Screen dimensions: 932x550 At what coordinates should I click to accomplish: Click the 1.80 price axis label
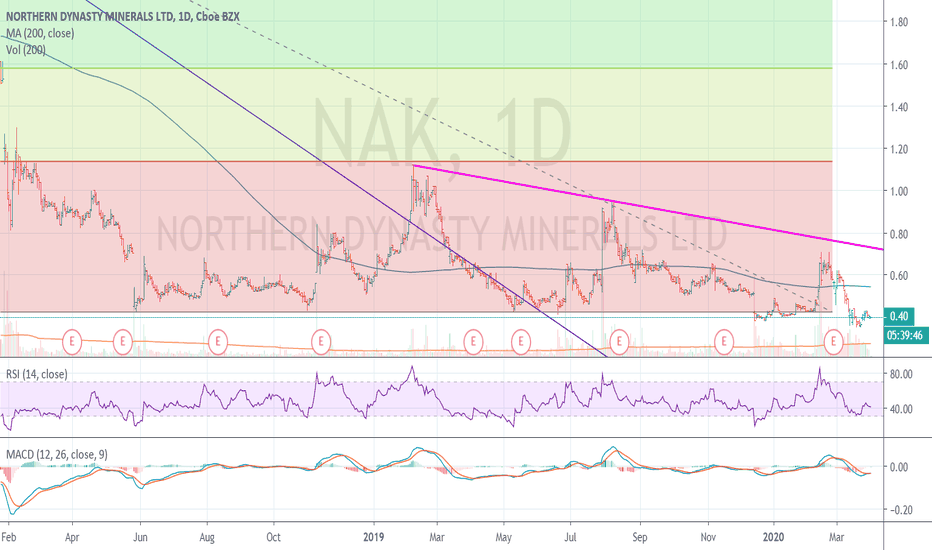(x=899, y=22)
